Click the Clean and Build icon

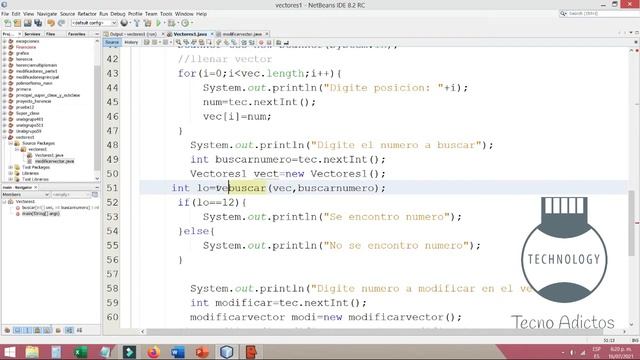[x=147, y=23]
